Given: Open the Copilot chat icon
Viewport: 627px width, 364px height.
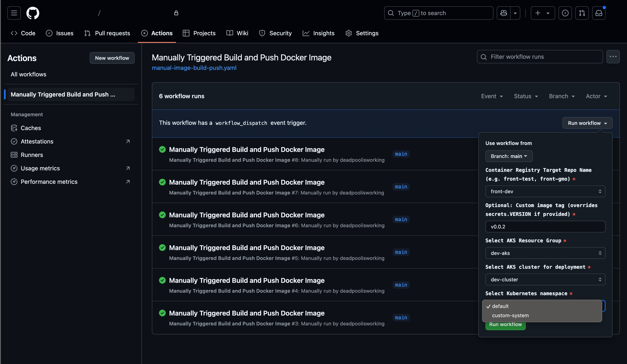Looking at the screenshot, I should (503, 13).
